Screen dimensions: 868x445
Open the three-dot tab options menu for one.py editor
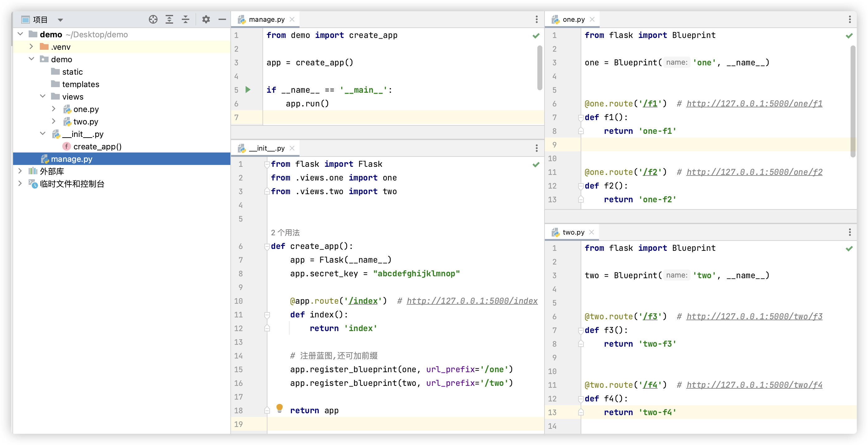849,20
